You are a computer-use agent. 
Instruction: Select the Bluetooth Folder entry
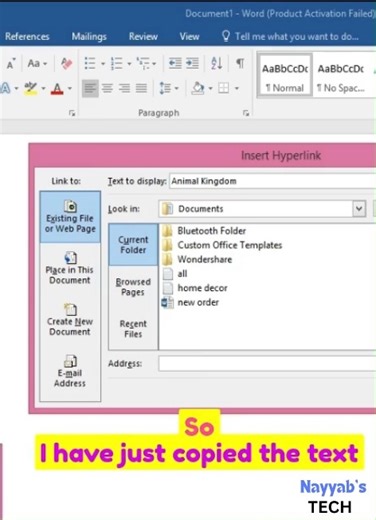pos(204,231)
